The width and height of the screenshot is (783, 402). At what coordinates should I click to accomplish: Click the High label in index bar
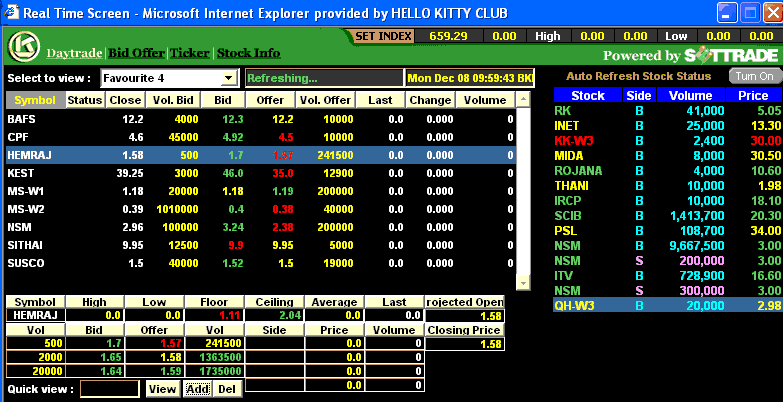[x=548, y=36]
